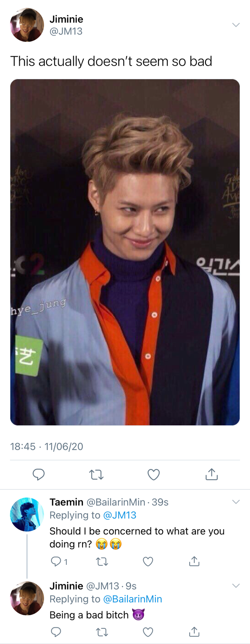Reply to the main tweet via comment icon
Viewport: 250px width, 644px height.
(x=38, y=474)
